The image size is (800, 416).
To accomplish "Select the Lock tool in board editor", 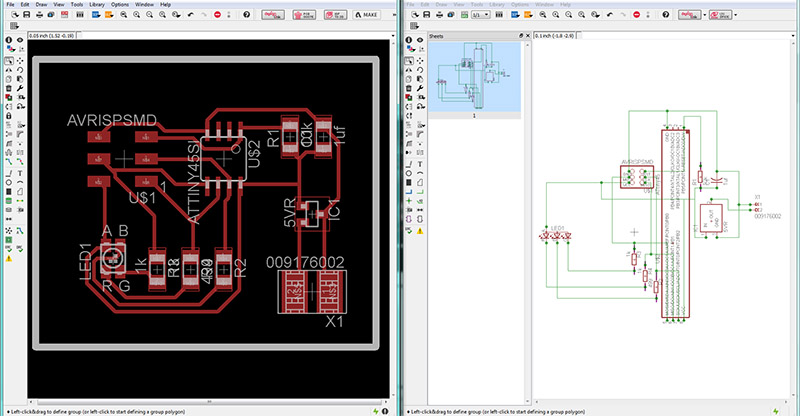I will coord(9,116).
